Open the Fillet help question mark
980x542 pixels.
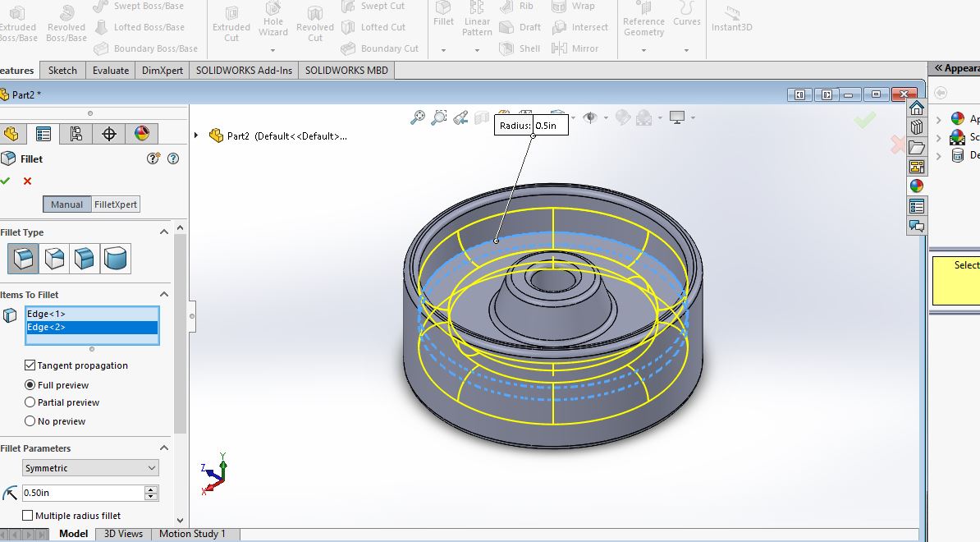click(x=173, y=158)
